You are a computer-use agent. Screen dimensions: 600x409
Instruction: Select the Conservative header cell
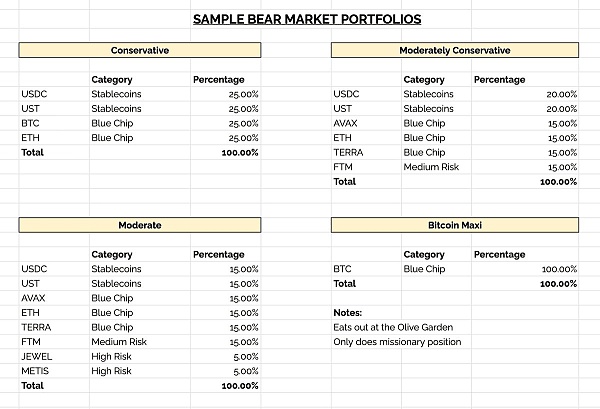tap(139, 50)
